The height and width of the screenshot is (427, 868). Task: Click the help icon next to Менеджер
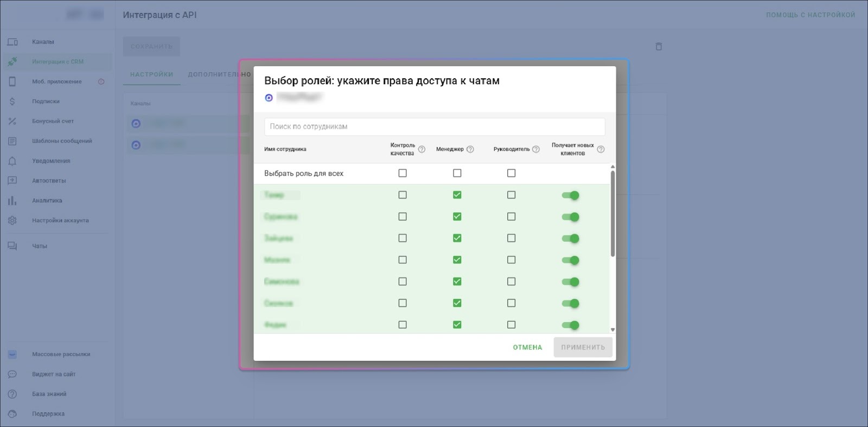[x=470, y=149]
